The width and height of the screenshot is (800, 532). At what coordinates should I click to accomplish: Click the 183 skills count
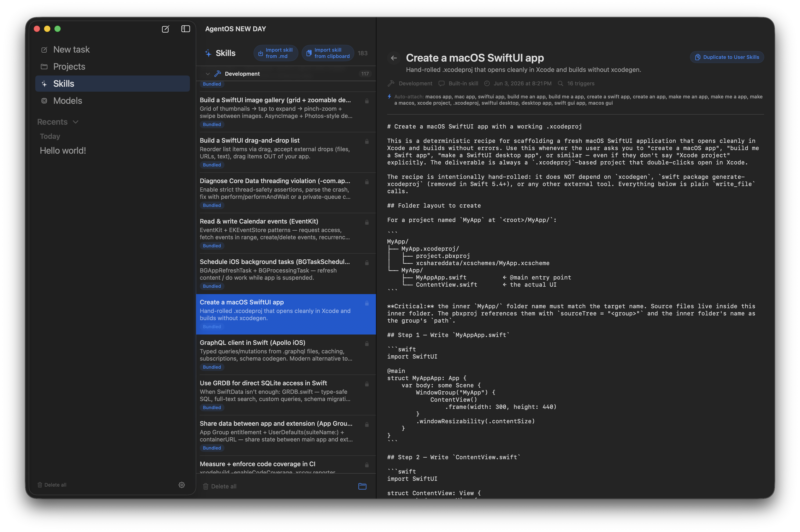coord(362,53)
